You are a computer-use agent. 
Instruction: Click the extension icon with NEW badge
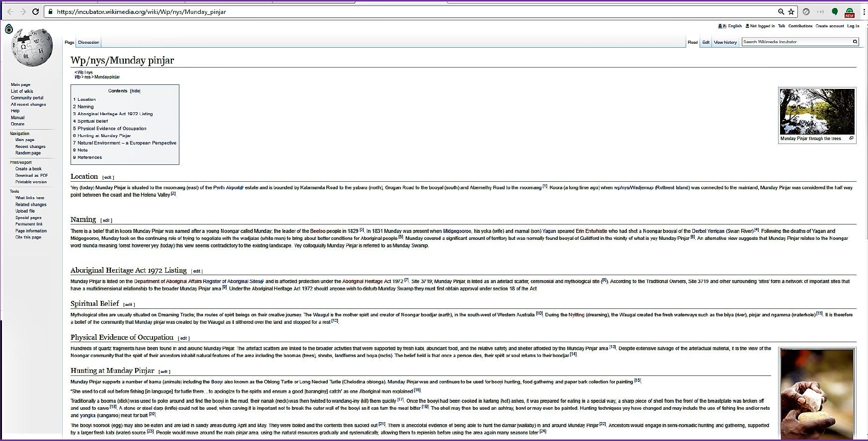point(849,12)
